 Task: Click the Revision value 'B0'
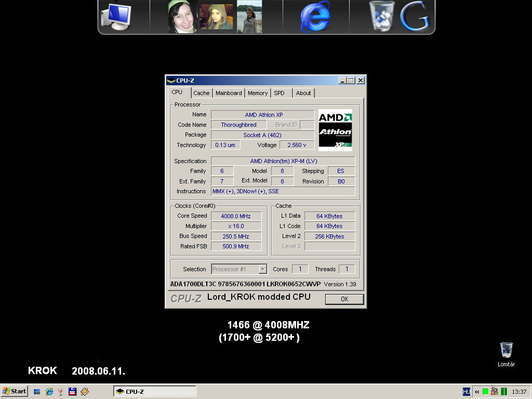point(341,181)
